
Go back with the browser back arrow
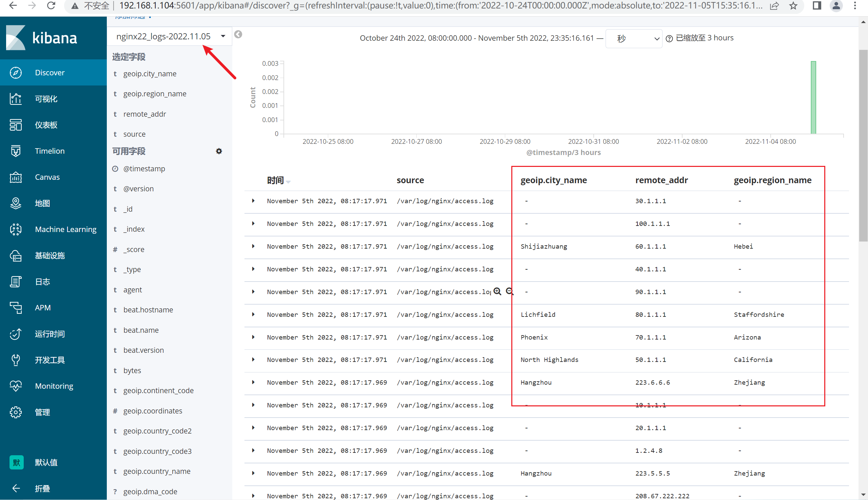[13, 6]
